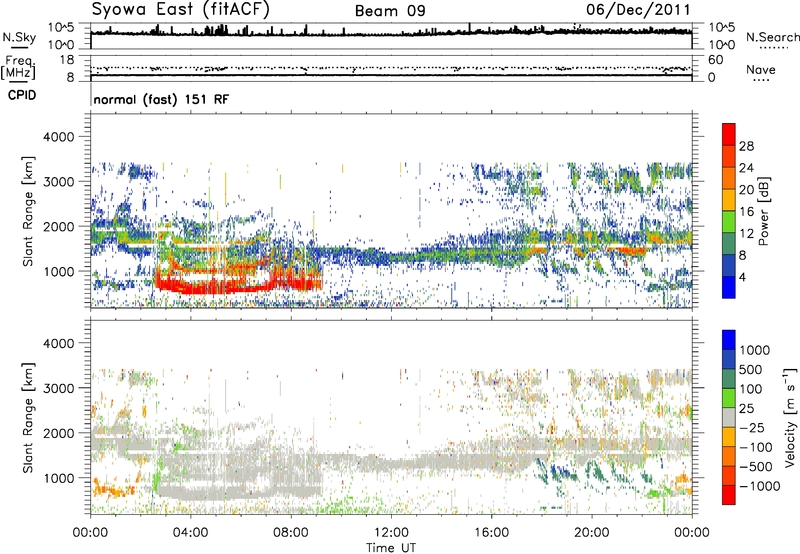Click the '4000' range label on power panel

[x=58, y=137]
